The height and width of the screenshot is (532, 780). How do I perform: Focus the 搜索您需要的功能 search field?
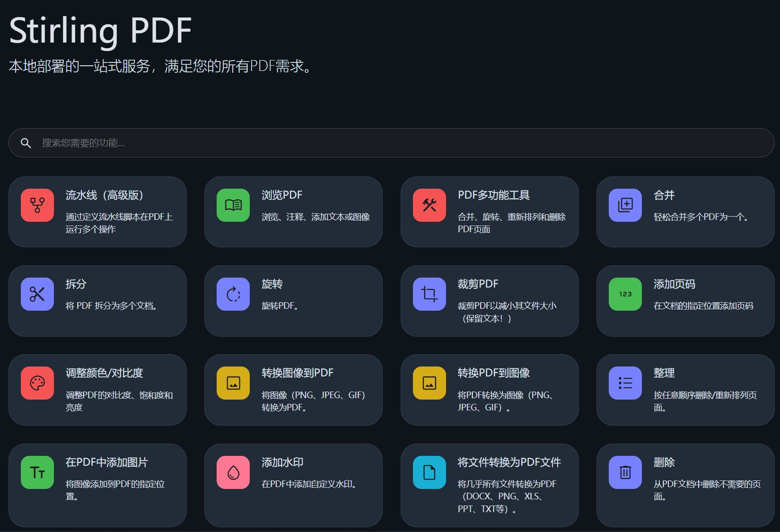click(x=391, y=143)
